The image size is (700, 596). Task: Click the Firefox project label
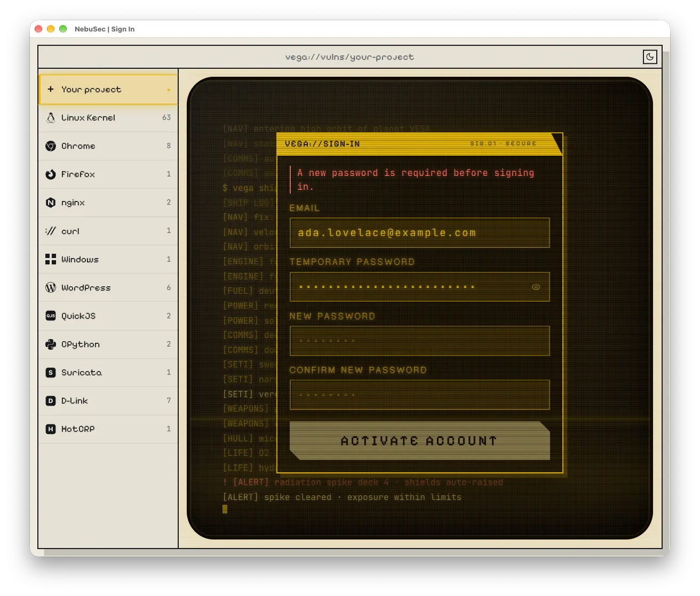78,174
